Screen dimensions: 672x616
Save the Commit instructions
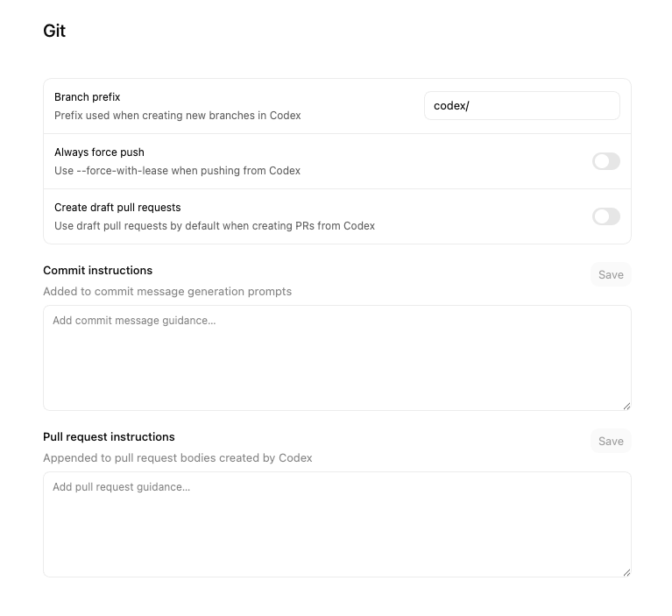[x=611, y=275]
